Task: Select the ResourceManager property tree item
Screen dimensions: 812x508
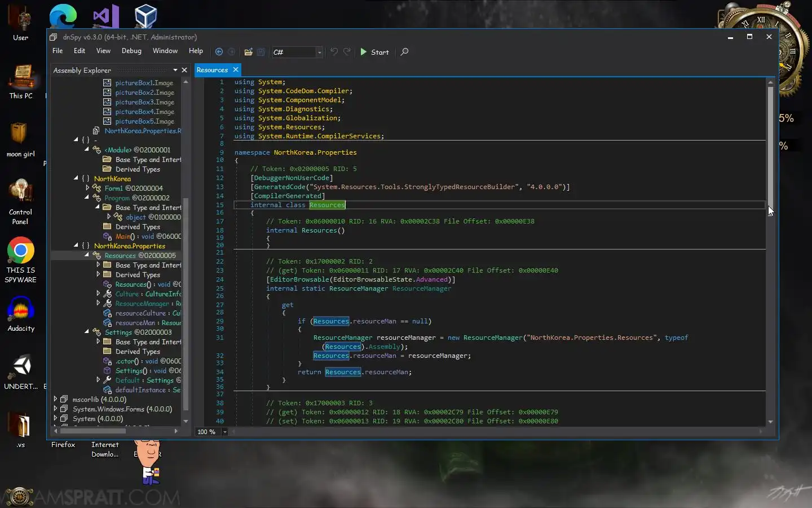Action: 148,304
